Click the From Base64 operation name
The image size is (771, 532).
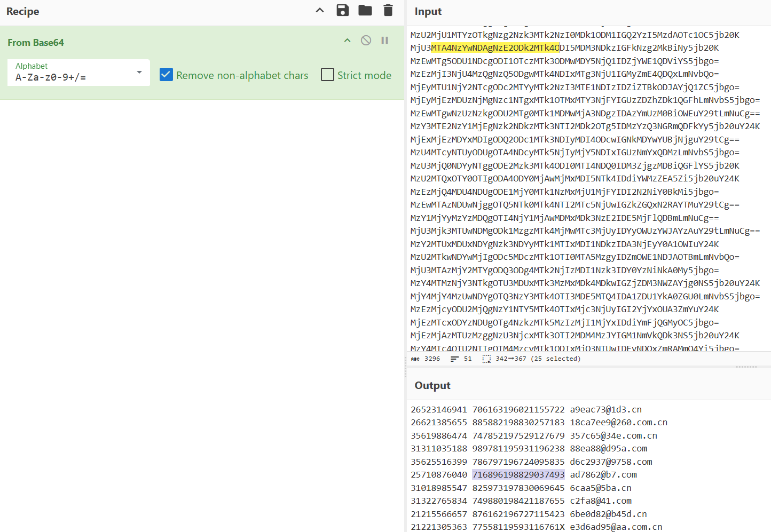(x=36, y=43)
